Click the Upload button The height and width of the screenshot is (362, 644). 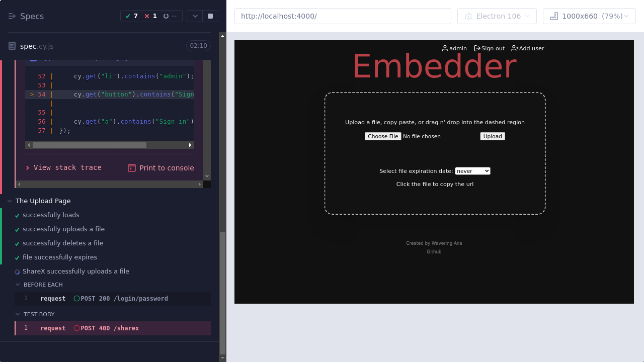tap(493, 136)
